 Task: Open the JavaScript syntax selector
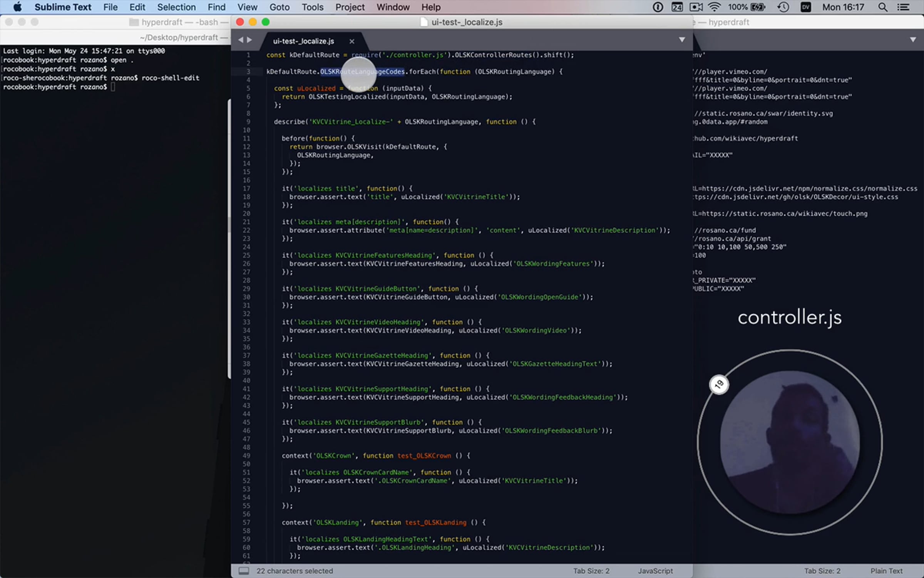[655, 571]
